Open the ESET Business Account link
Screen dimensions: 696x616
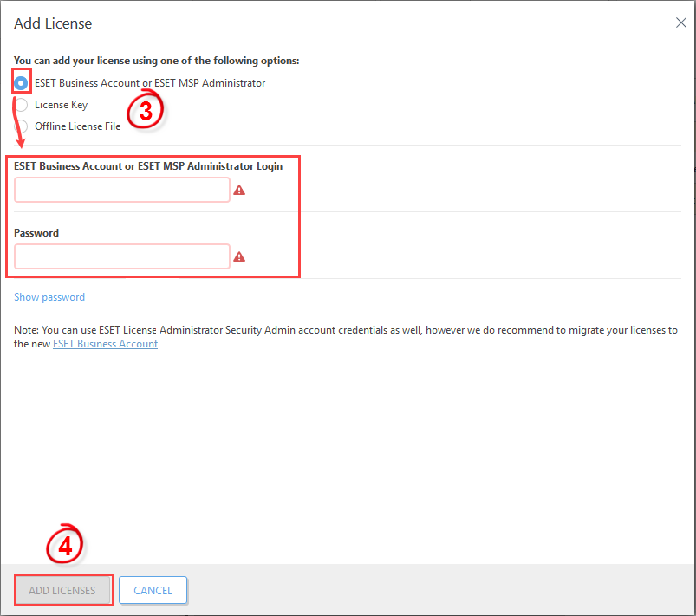[105, 344]
